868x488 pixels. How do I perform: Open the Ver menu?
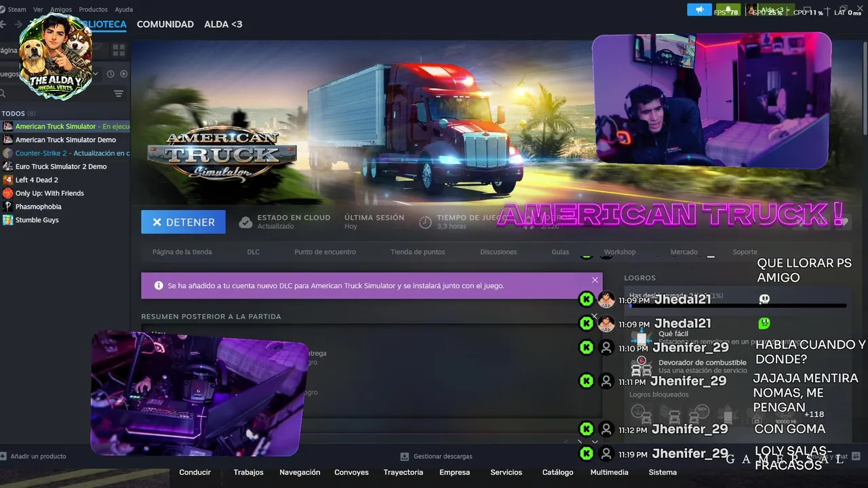[x=38, y=9]
